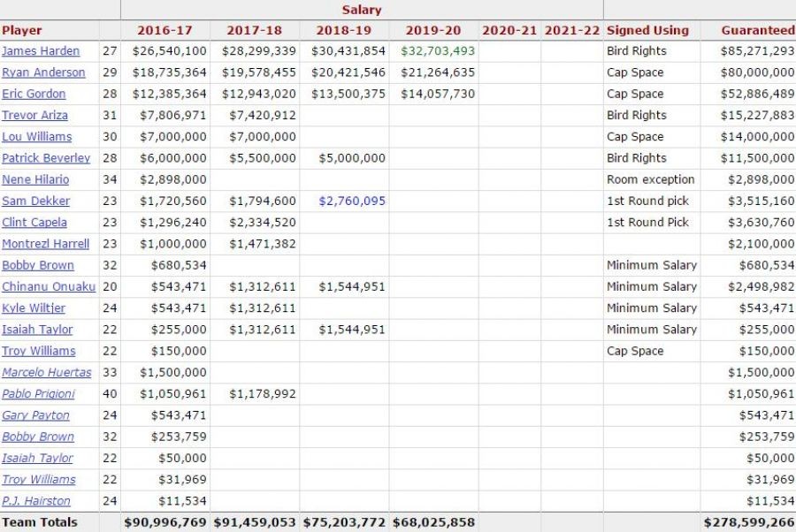Click the 2017-18 column header
This screenshot has width=796, height=532.
[x=255, y=30]
